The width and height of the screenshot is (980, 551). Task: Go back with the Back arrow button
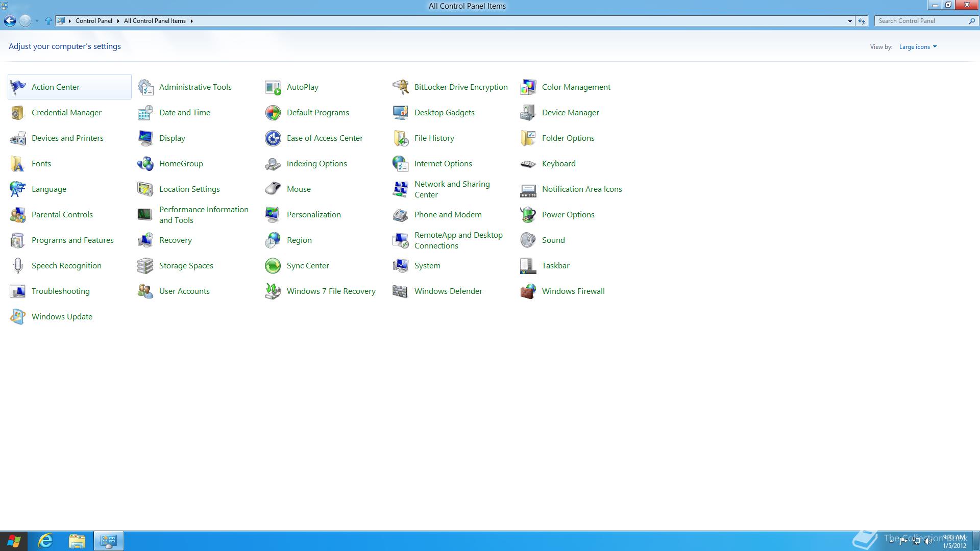coord(10,21)
